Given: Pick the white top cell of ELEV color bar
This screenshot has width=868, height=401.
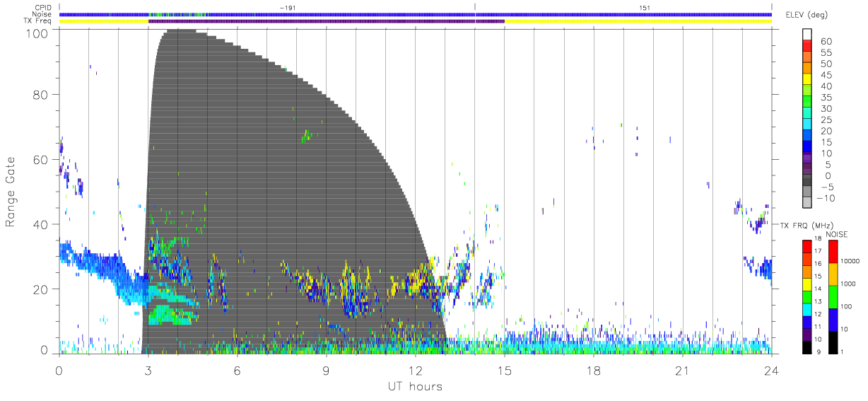Looking at the screenshot, I should coord(807,34).
